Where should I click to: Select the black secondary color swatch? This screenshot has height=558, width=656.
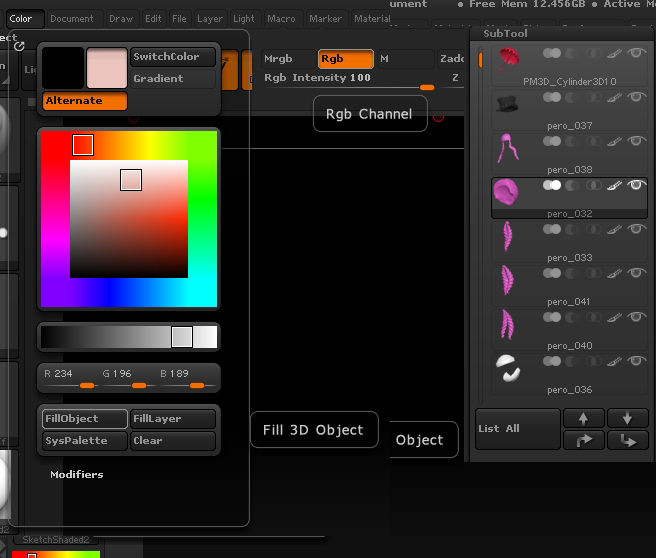pyautogui.click(x=63, y=68)
